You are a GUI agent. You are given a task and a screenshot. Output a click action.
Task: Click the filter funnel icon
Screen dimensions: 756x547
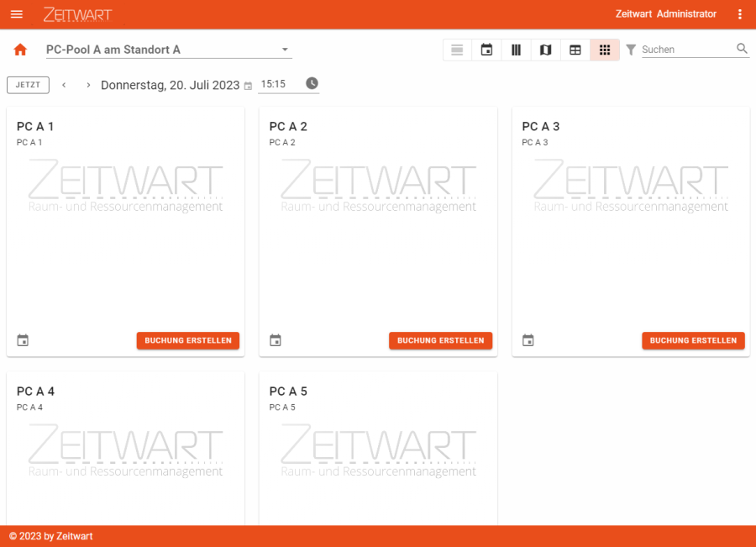tap(631, 50)
